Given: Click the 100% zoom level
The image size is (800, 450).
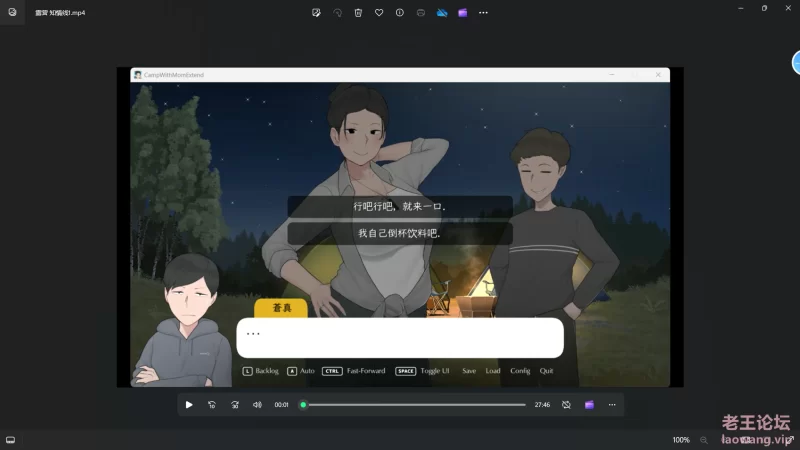Looking at the screenshot, I should click(x=681, y=440).
